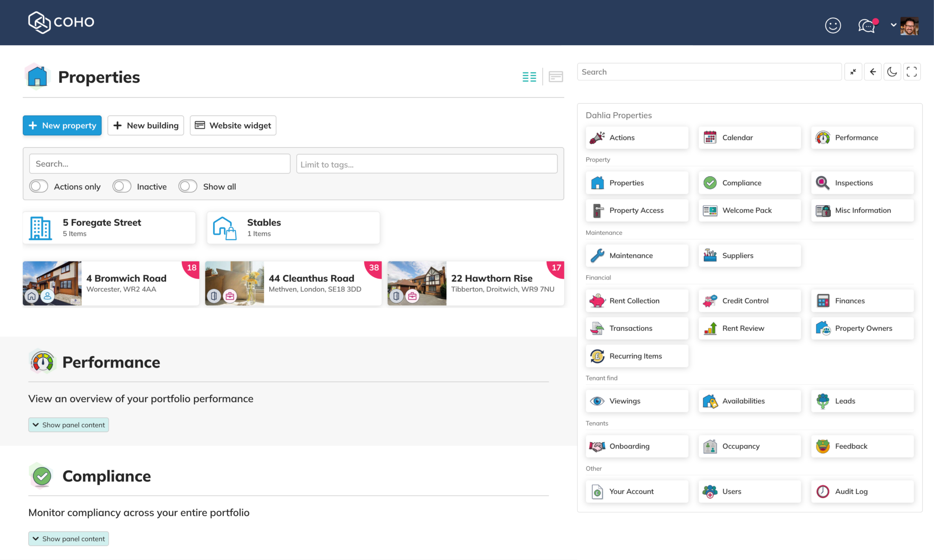Open the user profile dropdown chevron
This screenshot has height=560, width=934.
[893, 25]
